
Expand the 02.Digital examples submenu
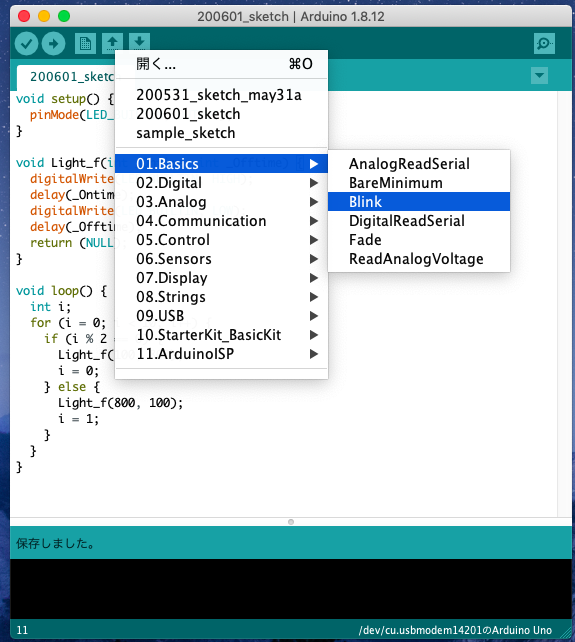pos(221,183)
